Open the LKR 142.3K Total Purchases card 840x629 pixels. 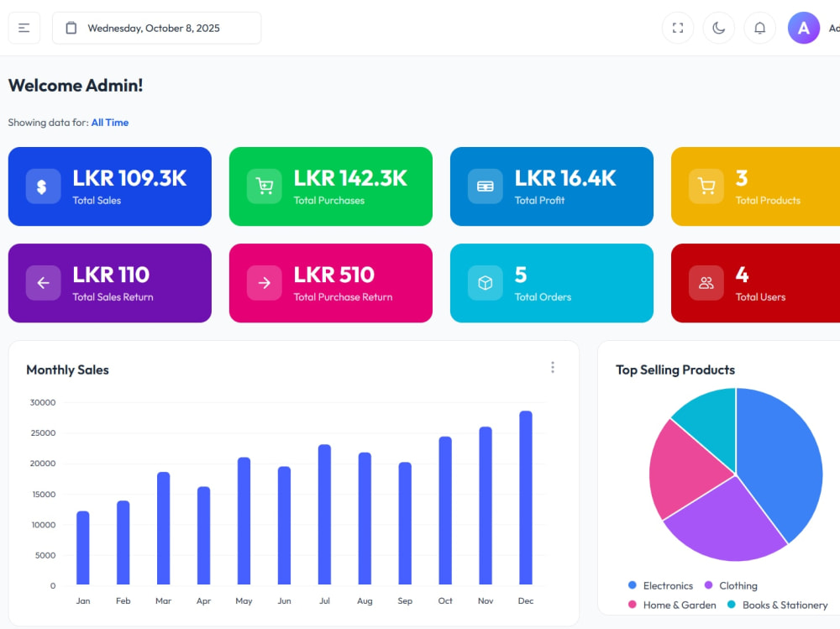click(330, 186)
